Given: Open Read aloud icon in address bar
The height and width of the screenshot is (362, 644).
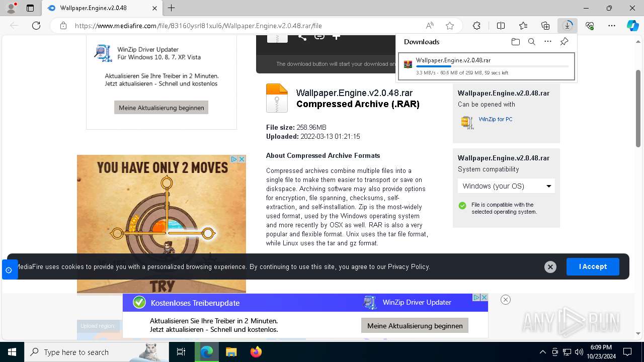Looking at the screenshot, I should pyautogui.click(x=430, y=26).
